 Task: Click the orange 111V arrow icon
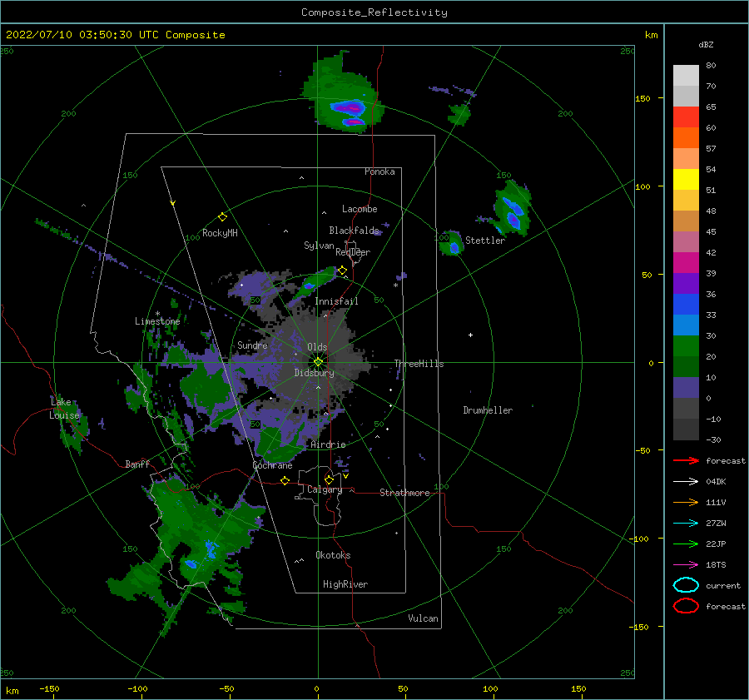point(686,502)
